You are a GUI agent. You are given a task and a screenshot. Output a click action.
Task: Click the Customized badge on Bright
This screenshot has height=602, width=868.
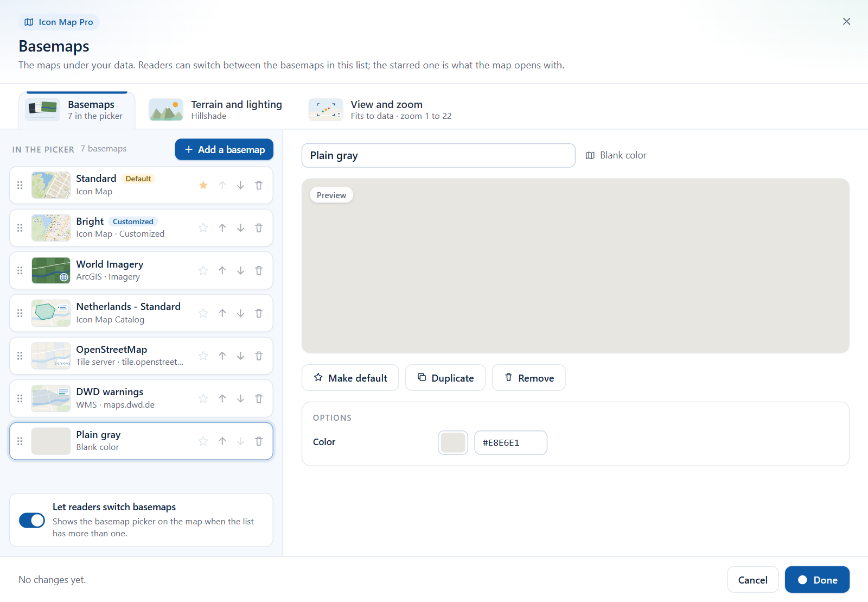133,221
